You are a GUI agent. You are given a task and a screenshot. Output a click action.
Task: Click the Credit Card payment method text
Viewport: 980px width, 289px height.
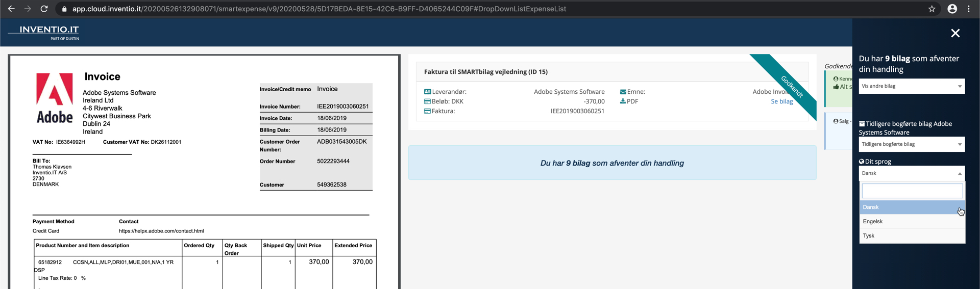(46, 231)
